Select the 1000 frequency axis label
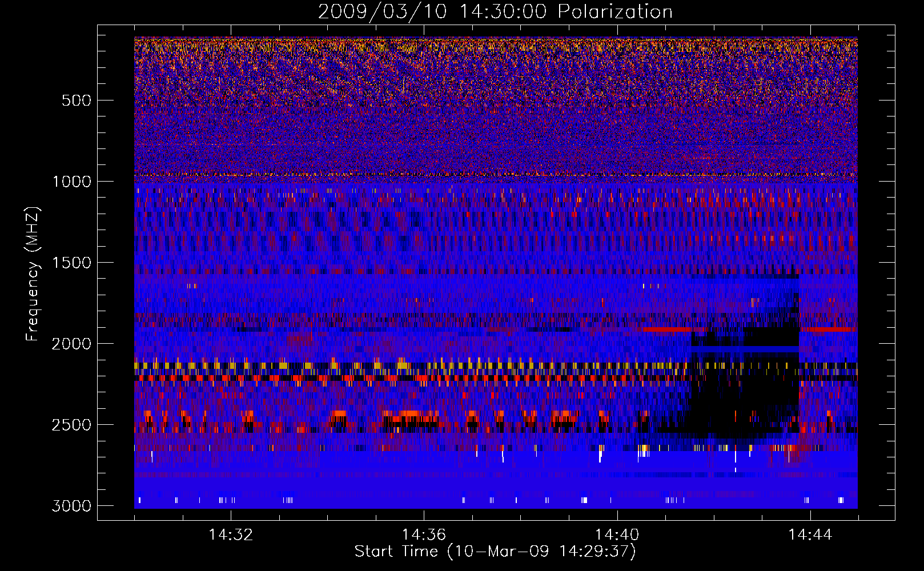 point(71,182)
